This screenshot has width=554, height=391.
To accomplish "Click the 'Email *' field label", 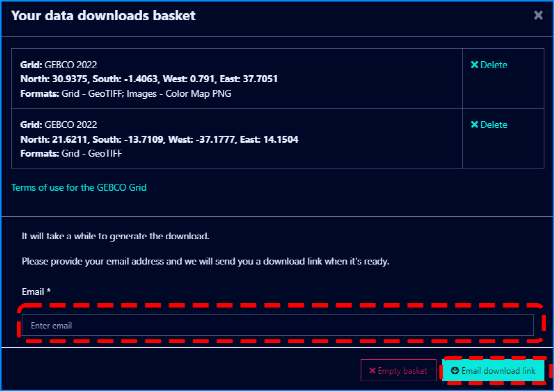I will tap(36, 292).
